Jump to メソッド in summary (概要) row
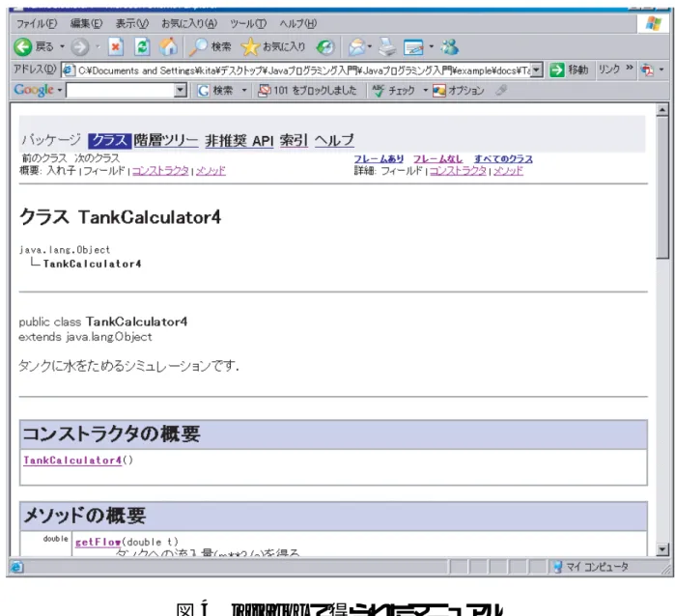The width and height of the screenshot is (675, 616). click(x=211, y=171)
